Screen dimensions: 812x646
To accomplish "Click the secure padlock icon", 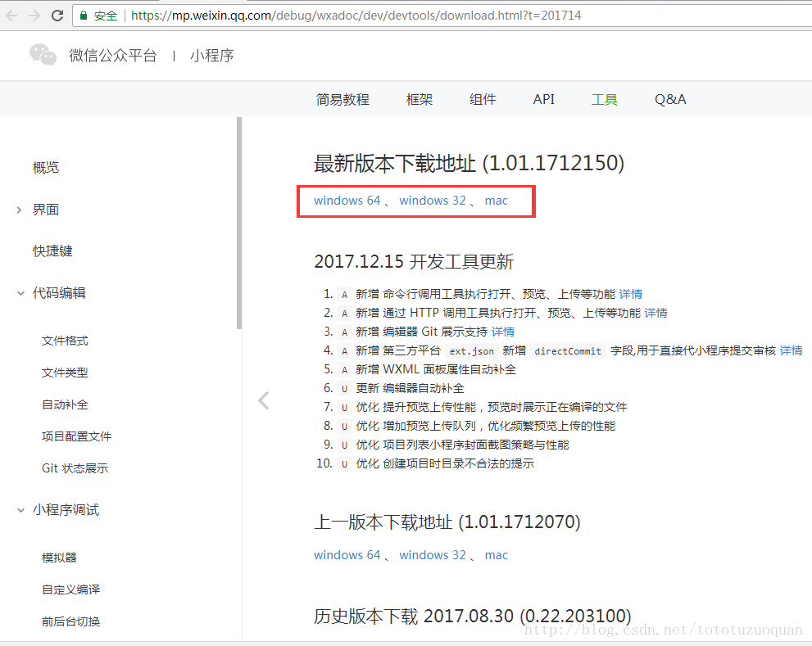I will tap(83, 16).
